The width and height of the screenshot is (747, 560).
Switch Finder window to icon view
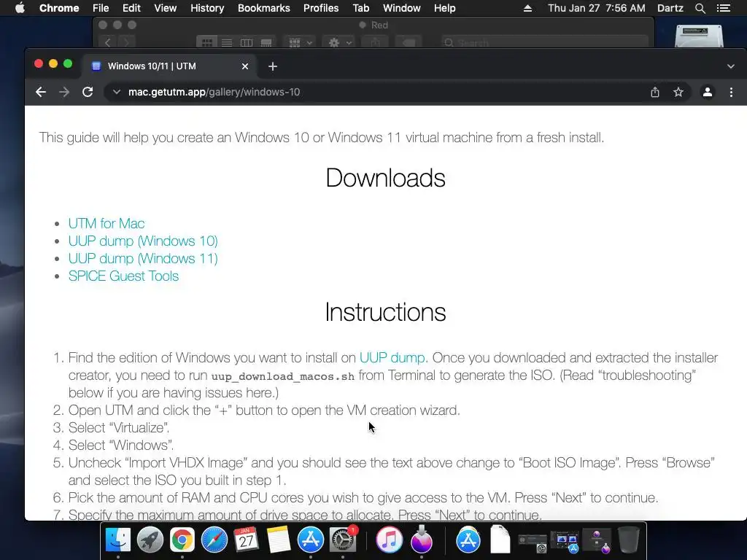coord(207,42)
